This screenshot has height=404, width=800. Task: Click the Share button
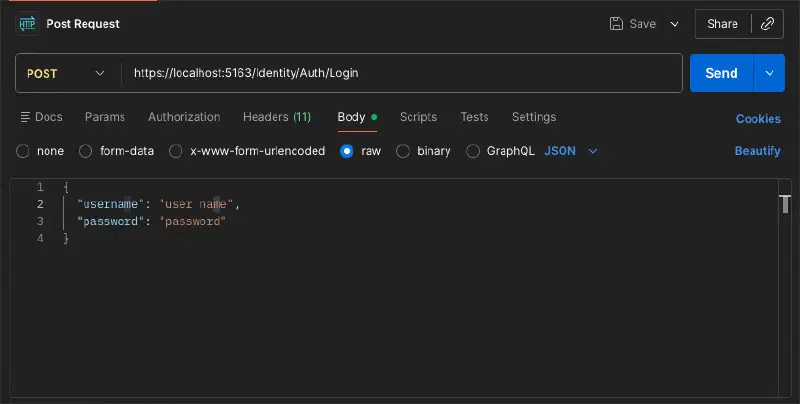click(722, 23)
